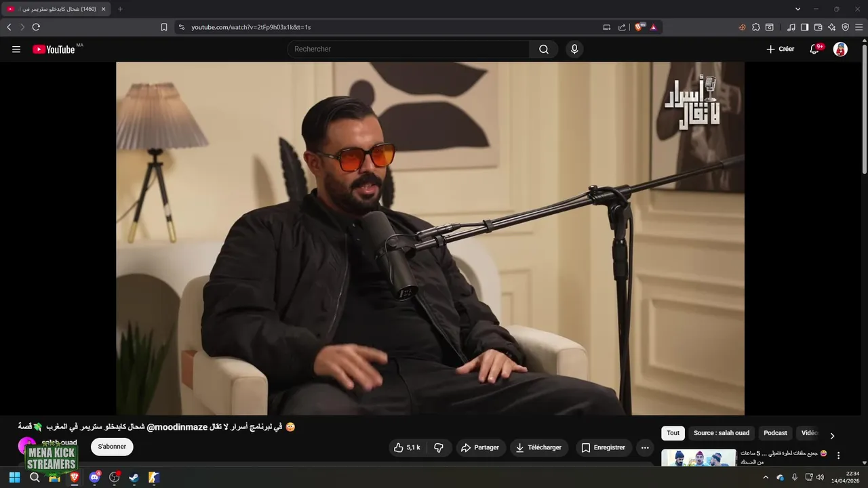
Task: Like the video with 5,1 k likes
Action: [407, 447]
